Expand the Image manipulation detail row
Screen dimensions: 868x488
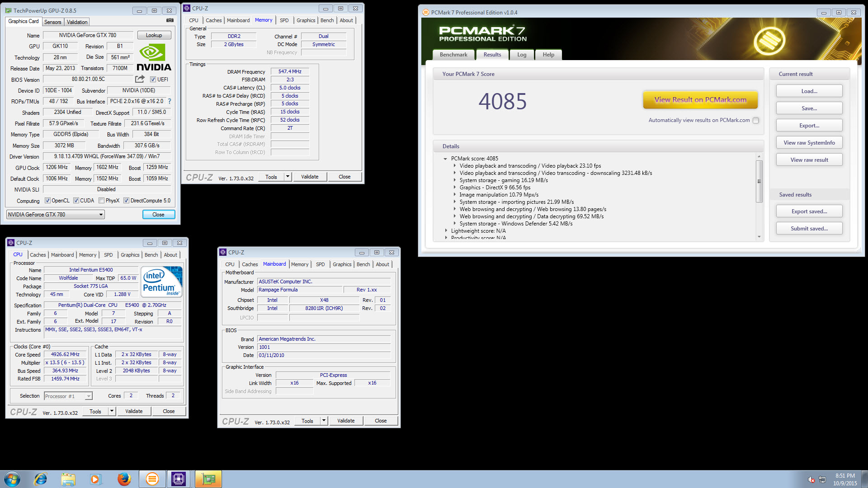click(455, 195)
